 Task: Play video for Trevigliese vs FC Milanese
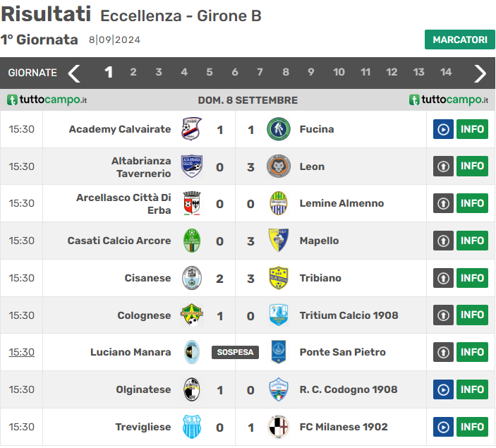click(x=443, y=427)
